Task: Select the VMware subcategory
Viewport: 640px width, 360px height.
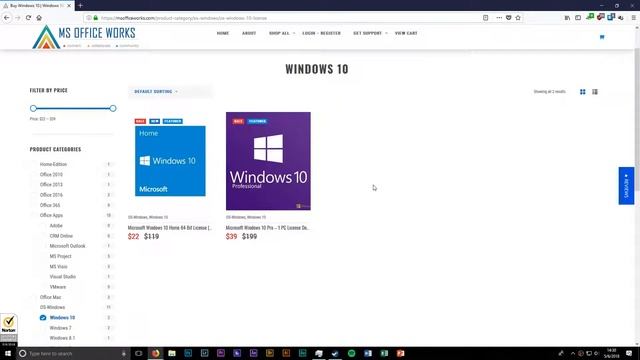Action: coord(58,287)
